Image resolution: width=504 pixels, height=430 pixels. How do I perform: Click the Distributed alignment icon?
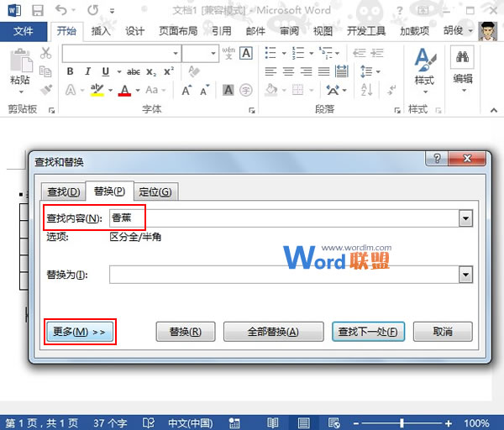(341, 71)
